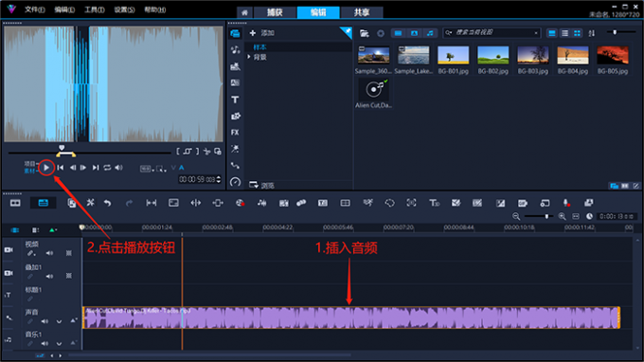
Task: Open the 3D Title editor tool
Action: pyautogui.click(x=434, y=203)
